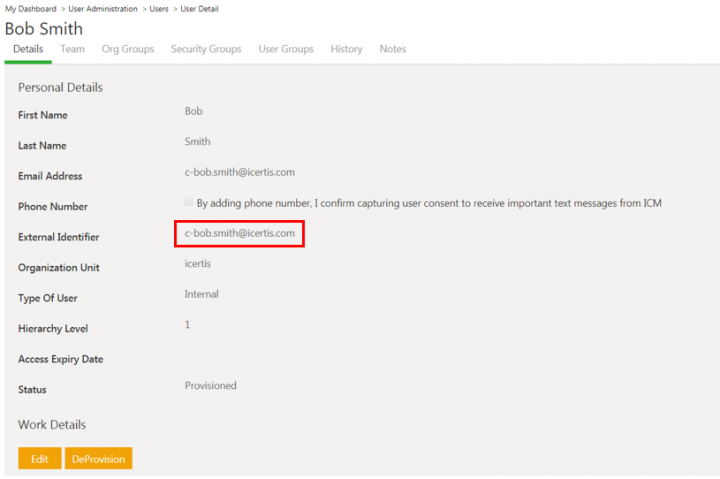View the User Groups tab
Screen dimensions: 720x479
click(x=286, y=49)
